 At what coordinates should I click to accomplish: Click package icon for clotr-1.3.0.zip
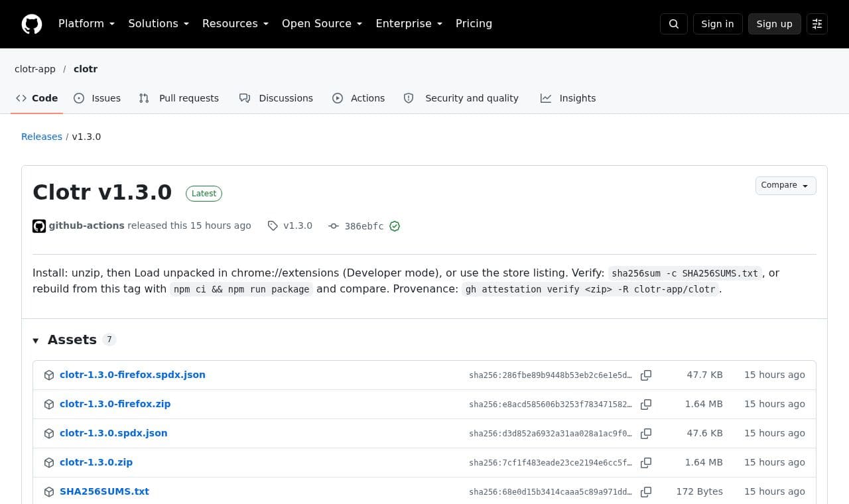[x=49, y=463]
